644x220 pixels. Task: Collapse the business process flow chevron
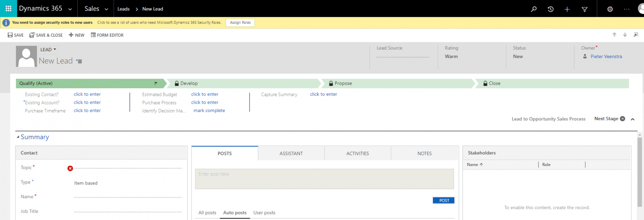coord(633,119)
